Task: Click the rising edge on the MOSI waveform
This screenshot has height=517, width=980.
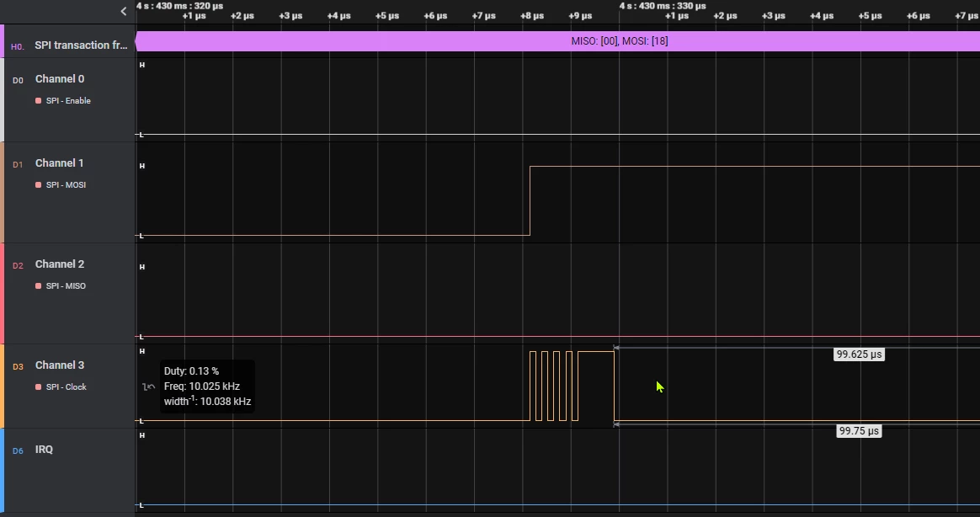Action: point(530,200)
